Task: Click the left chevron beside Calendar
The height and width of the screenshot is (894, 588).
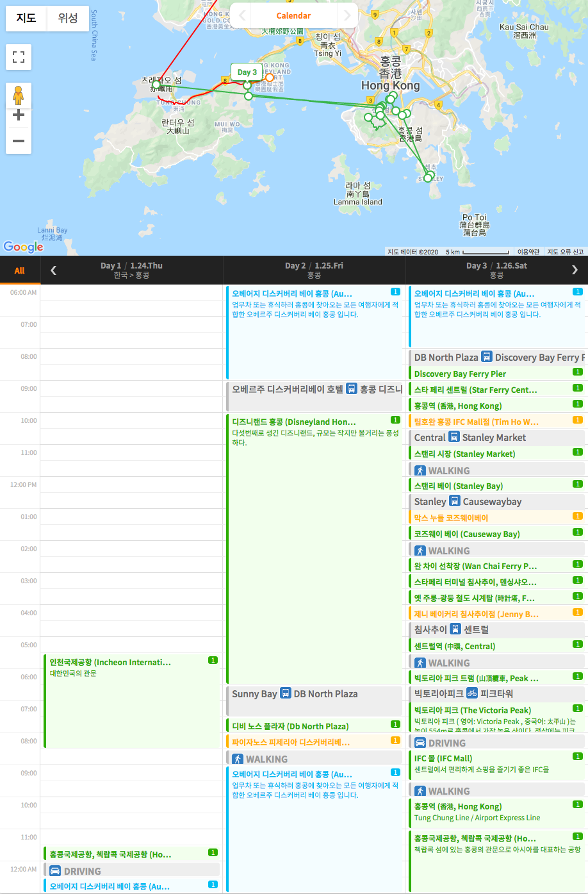Action: [x=242, y=15]
